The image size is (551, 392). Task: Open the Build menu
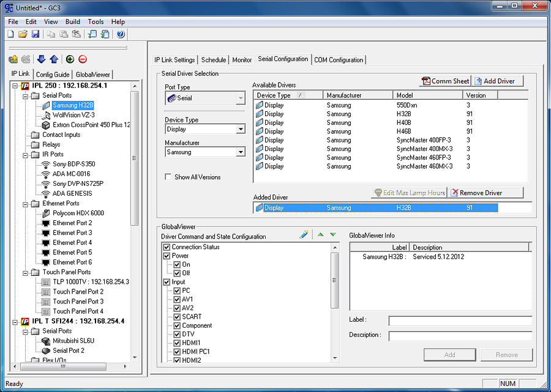(x=73, y=21)
